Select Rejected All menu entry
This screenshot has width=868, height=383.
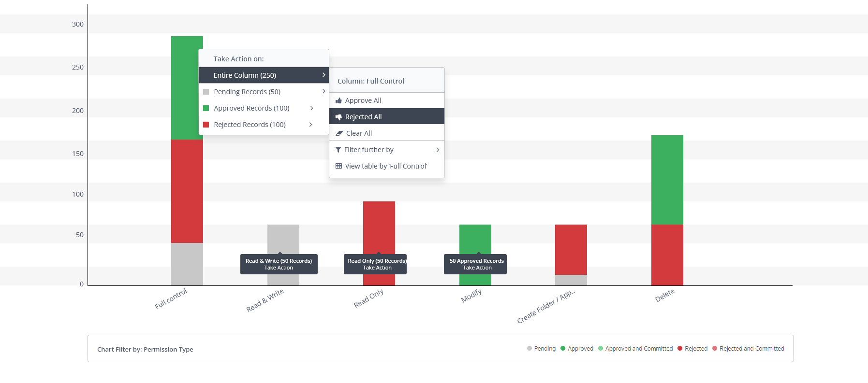pyautogui.click(x=363, y=117)
